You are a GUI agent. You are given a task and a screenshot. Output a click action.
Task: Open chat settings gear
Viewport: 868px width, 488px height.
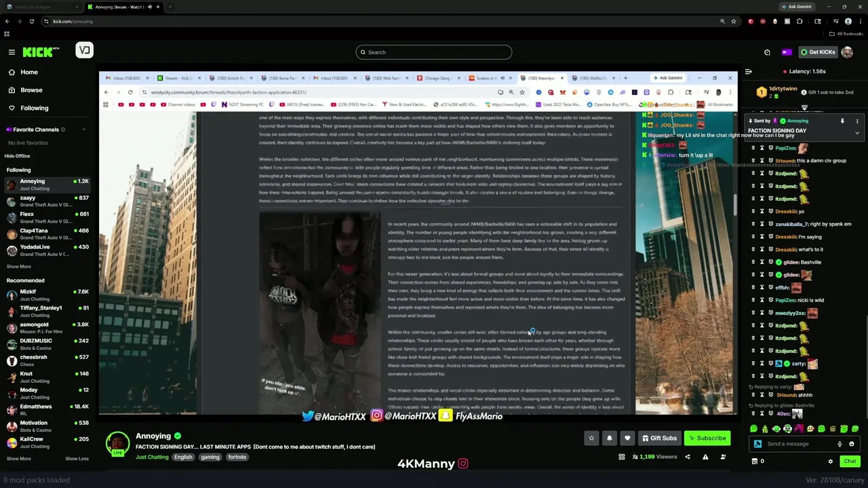(x=830, y=462)
